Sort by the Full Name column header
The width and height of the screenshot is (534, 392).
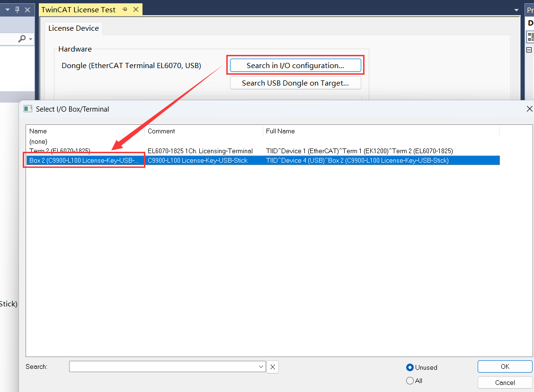coord(381,131)
